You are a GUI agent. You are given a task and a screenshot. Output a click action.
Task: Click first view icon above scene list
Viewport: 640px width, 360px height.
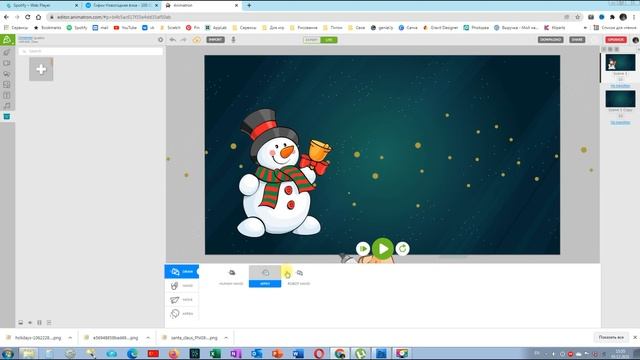(604, 49)
